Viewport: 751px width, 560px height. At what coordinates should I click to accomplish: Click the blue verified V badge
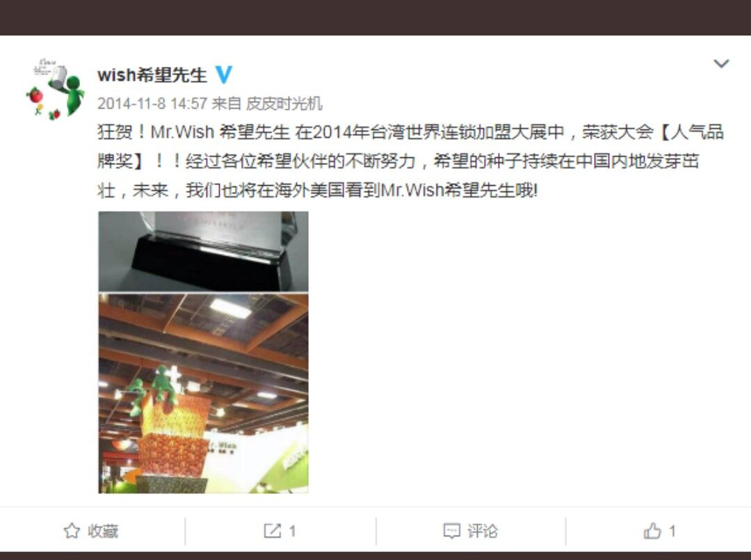(x=224, y=74)
